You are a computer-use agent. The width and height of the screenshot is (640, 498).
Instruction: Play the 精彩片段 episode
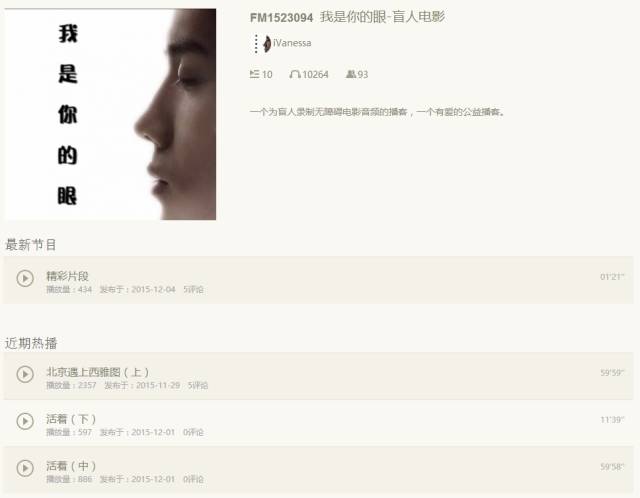(25, 278)
